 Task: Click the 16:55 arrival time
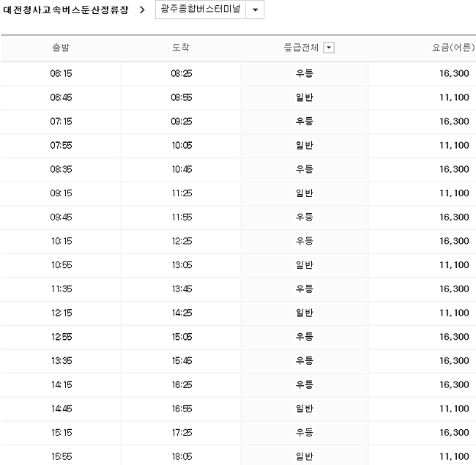182,409
